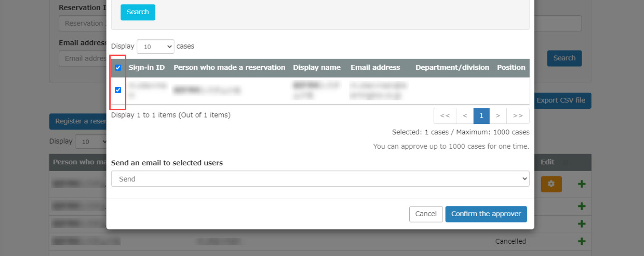Viewport: 644px width, 256px height.
Task: Deselect the checkbox in the user row
Action: tap(118, 90)
